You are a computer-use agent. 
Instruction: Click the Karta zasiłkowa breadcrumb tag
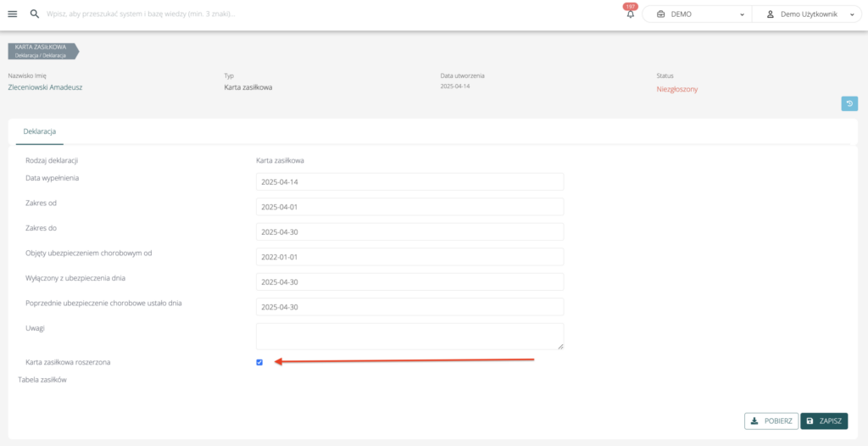pyautogui.click(x=42, y=51)
